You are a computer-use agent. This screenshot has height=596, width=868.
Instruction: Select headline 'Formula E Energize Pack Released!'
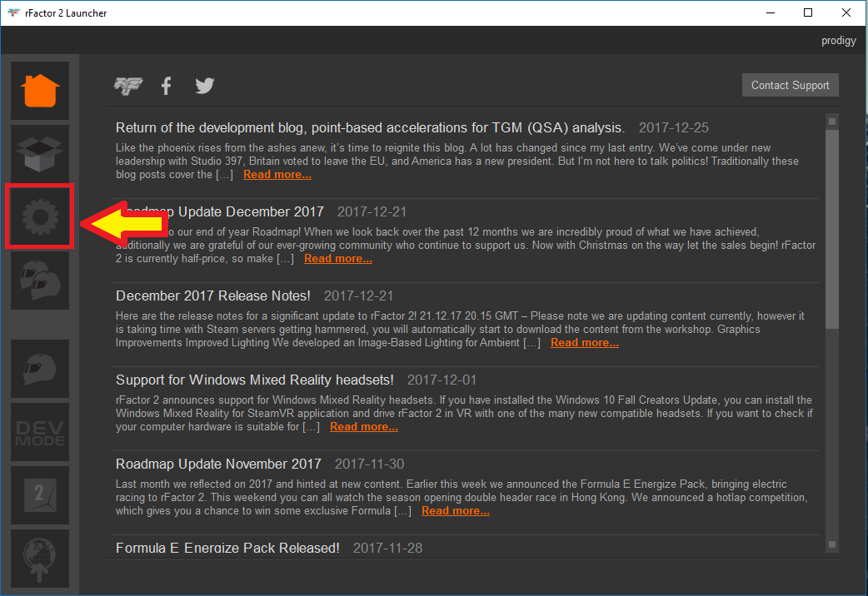pos(227,549)
